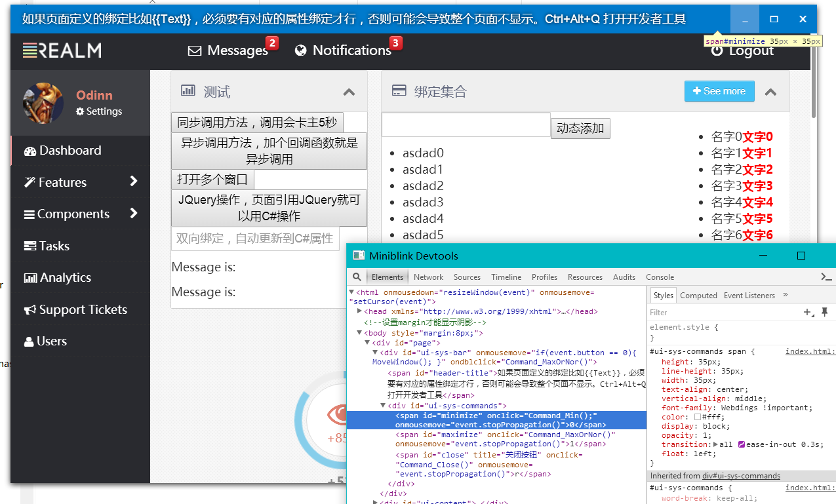The image size is (836, 504).
Task: Open the Computed styles tab
Action: pos(698,296)
